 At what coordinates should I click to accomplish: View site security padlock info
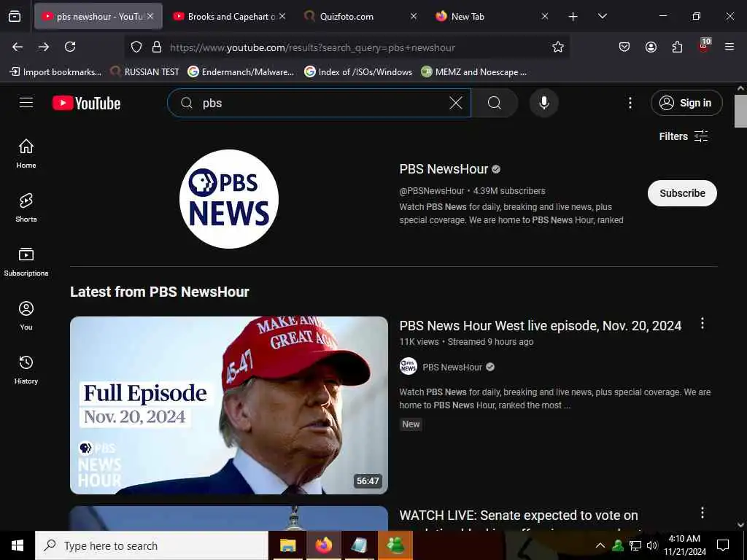click(x=157, y=47)
